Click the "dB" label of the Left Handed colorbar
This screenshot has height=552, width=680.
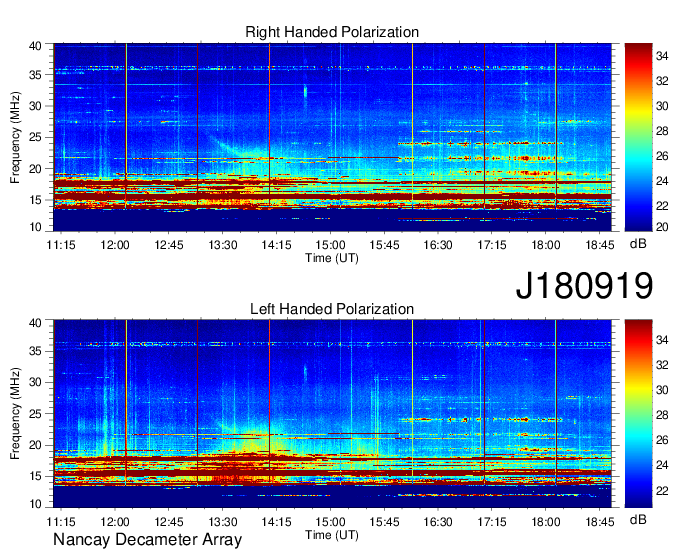[638, 519]
